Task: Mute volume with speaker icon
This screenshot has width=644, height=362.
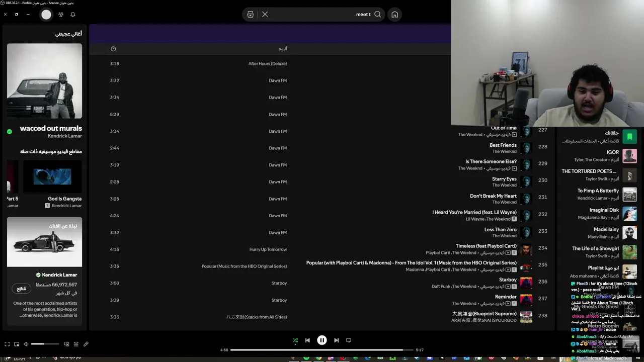Action: point(26,344)
